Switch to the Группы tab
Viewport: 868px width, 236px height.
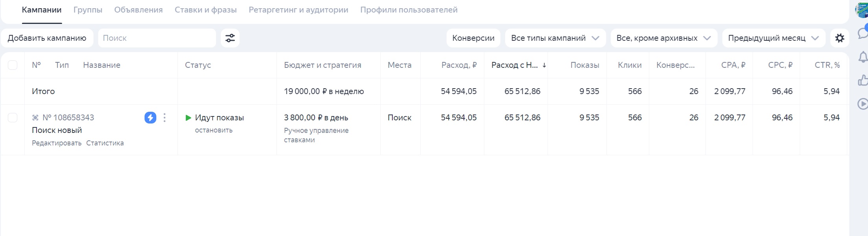click(x=88, y=10)
